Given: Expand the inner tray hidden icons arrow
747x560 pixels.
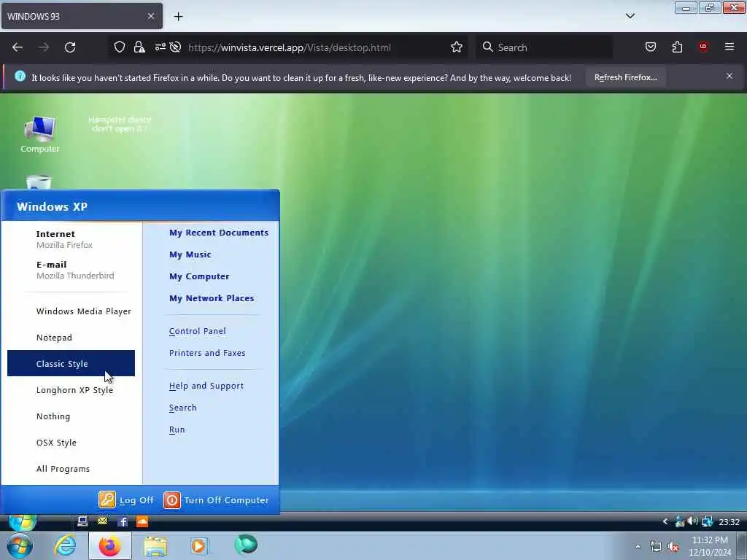Looking at the screenshot, I should click(665, 521).
